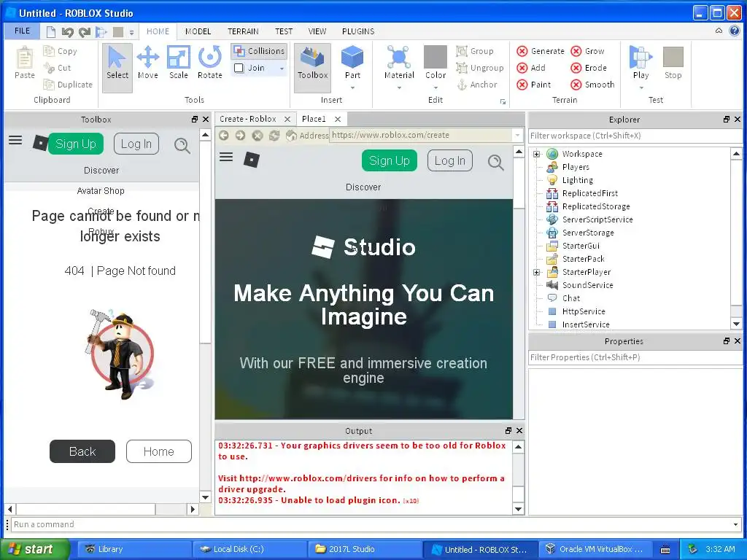The height and width of the screenshot is (560, 747).
Task: Open the FILE menu
Action: coord(22,31)
